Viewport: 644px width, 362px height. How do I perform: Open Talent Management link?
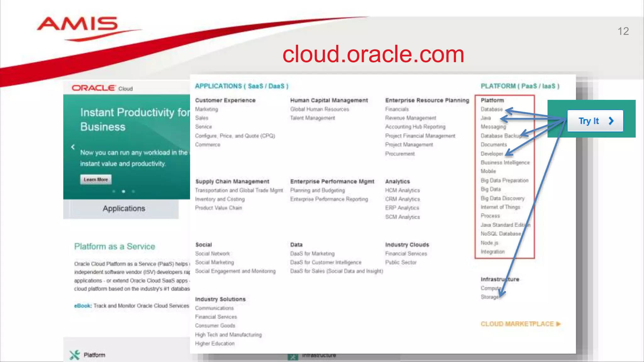[313, 118]
